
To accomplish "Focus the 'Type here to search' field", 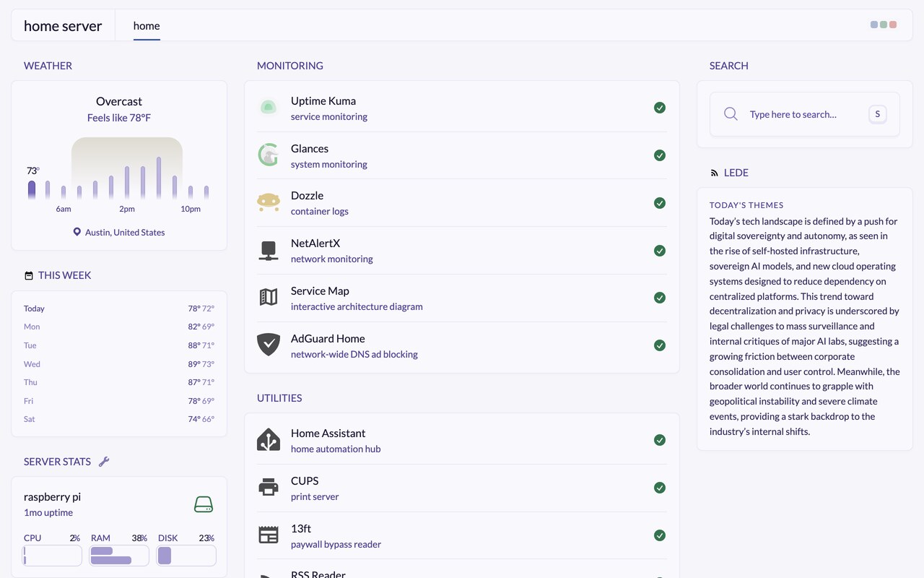I will pyautogui.click(x=804, y=114).
